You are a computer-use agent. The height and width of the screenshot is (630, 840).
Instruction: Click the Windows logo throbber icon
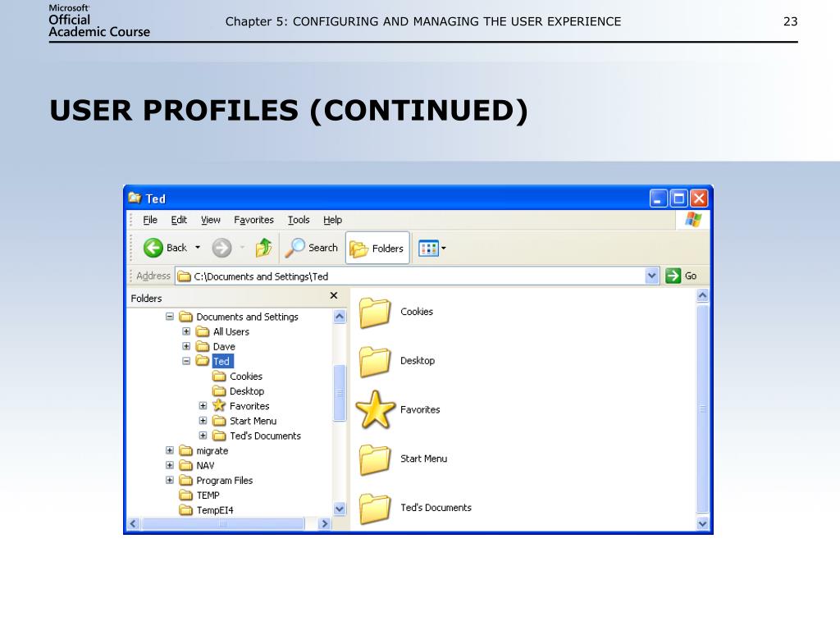[693, 220]
